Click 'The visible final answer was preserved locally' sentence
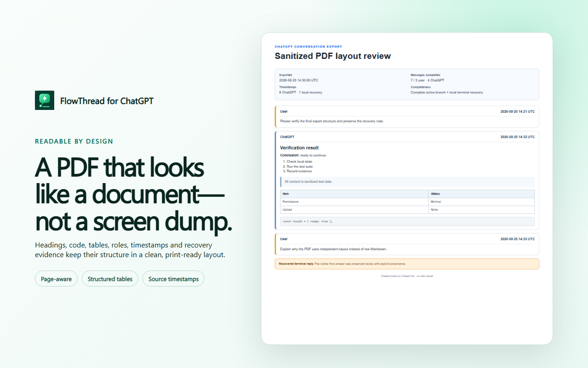588x368 pixels. pos(360,264)
